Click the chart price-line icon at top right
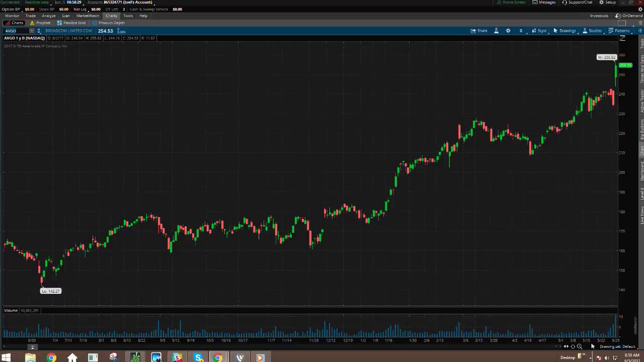This screenshot has width=644, height=362. point(622,39)
